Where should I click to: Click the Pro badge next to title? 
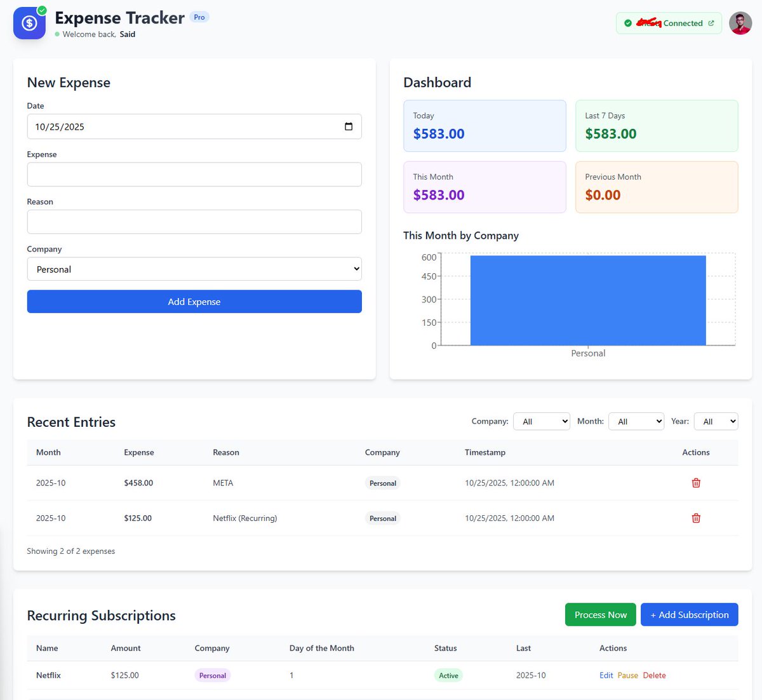(x=199, y=17)
